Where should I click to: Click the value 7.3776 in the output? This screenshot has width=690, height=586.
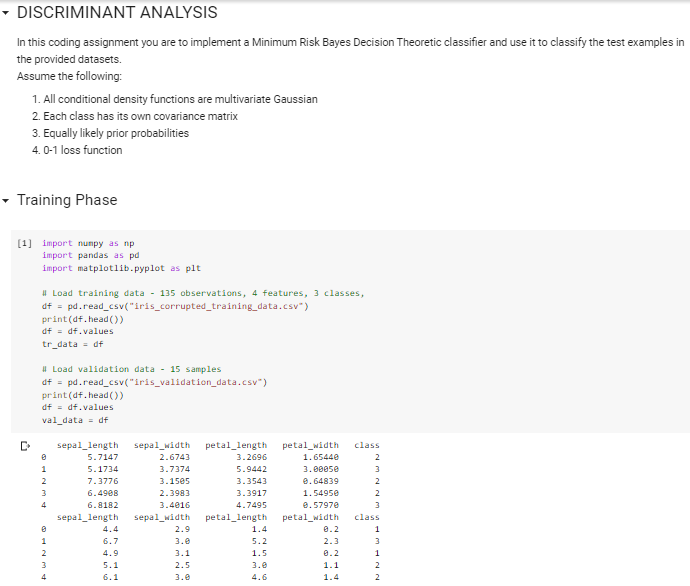pos(103,481)
